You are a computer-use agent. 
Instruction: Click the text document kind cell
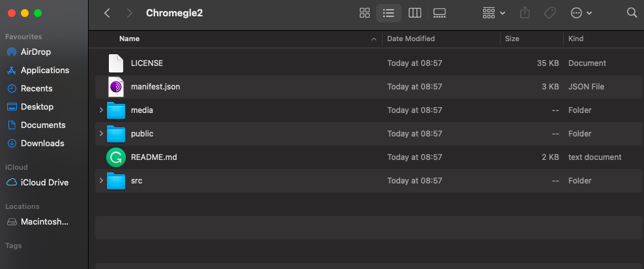594,157
